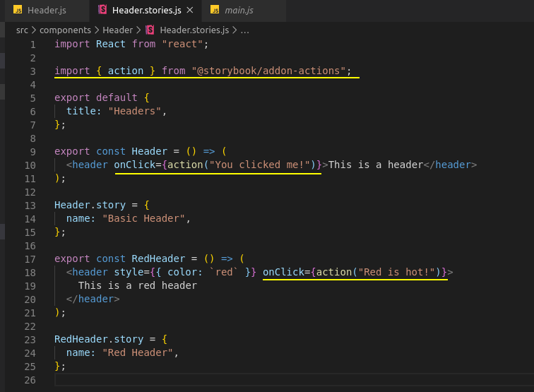Switch to the Header.js tab
Viewport: 534px width, 392px height.
click(47, 10)
